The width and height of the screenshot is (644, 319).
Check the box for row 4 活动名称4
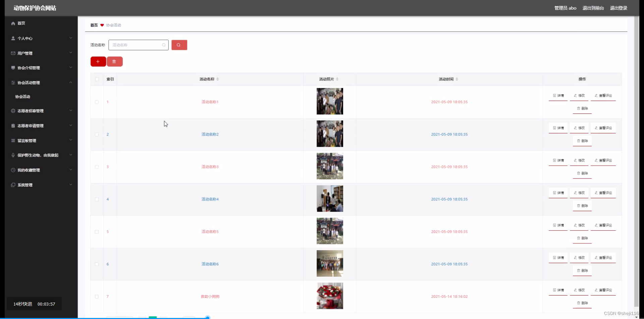click(97, 199)
